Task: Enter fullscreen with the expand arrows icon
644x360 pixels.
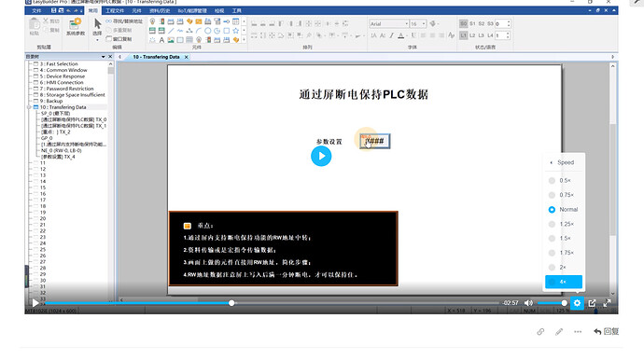Action: 607,303
